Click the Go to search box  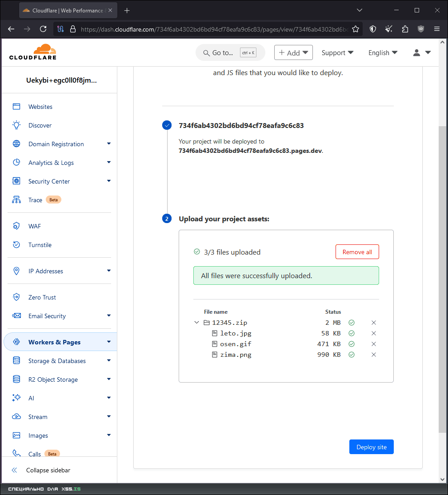coord(230,52)
